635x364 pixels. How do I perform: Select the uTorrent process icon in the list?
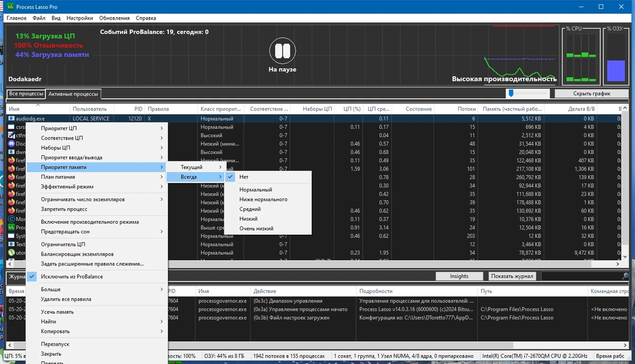point(12,253)
